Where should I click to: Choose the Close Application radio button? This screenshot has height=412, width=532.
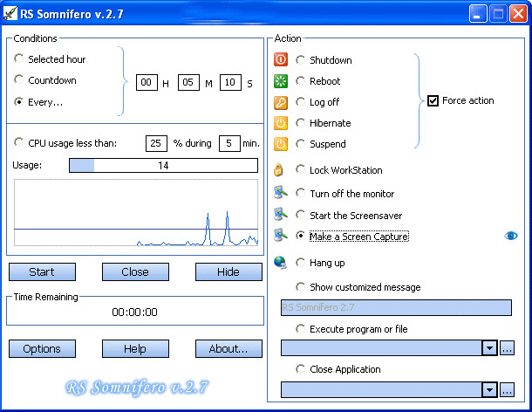[x=300, y=369]
